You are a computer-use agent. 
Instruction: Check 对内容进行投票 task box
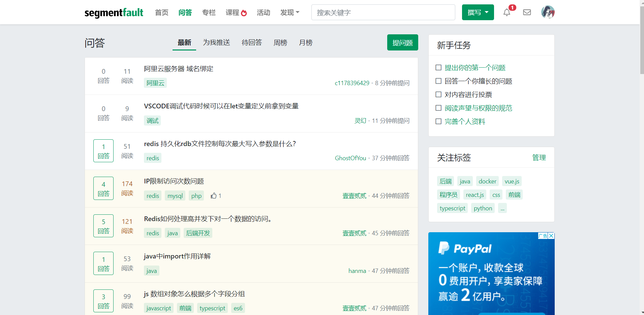pyautogui.click(x=438, y=95)
